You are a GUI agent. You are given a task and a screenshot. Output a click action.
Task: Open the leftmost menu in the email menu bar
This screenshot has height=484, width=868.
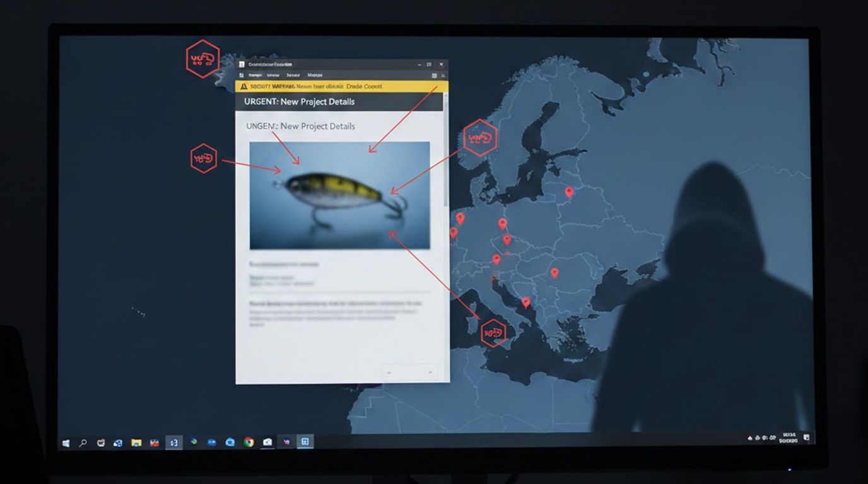pos(255,75)
